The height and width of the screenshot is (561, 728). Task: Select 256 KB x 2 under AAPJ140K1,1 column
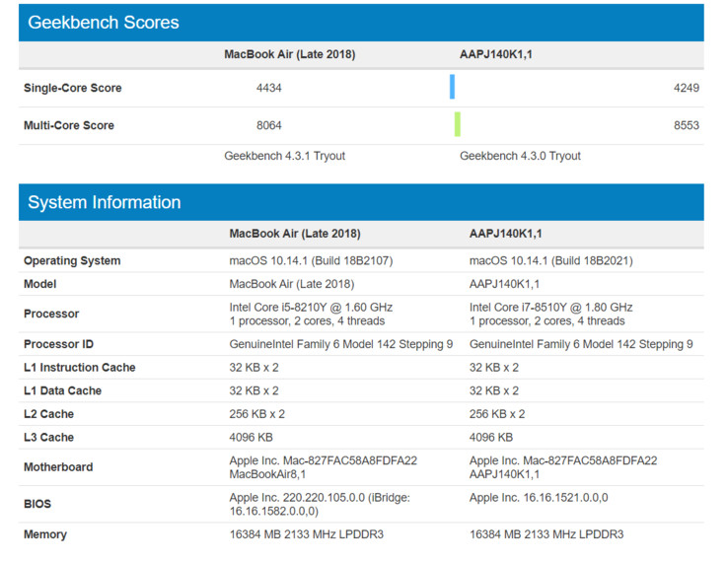point(497,414)
